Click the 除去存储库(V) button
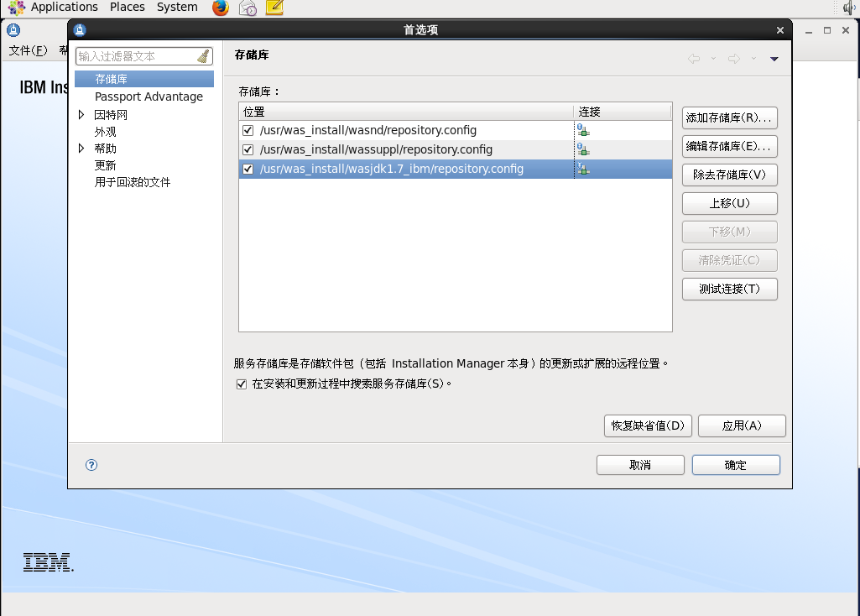860x616 pixels. [x=729, y=175]
